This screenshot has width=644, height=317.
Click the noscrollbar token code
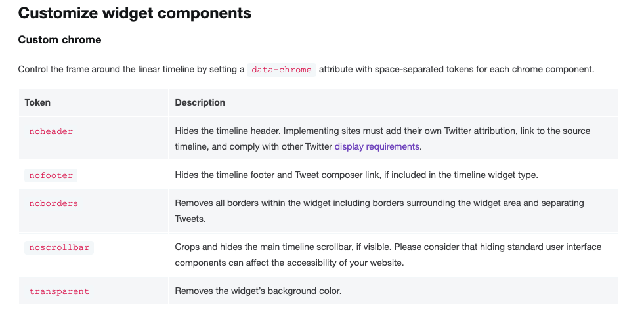coord(59,247)
